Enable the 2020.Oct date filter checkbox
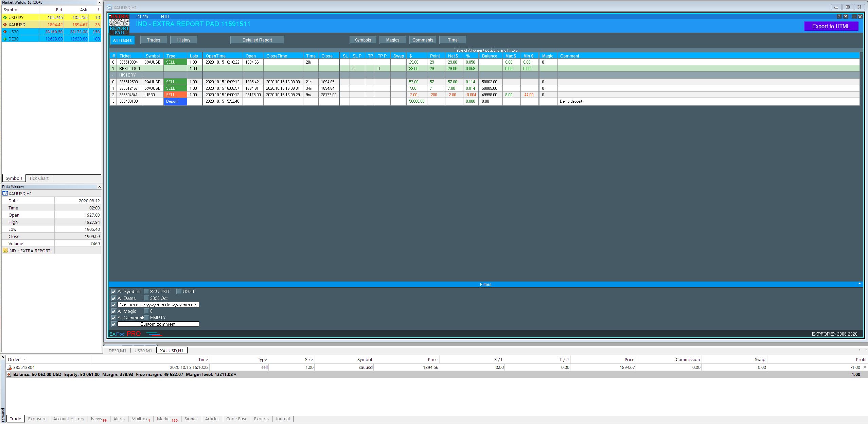 [x=146, y=298]
